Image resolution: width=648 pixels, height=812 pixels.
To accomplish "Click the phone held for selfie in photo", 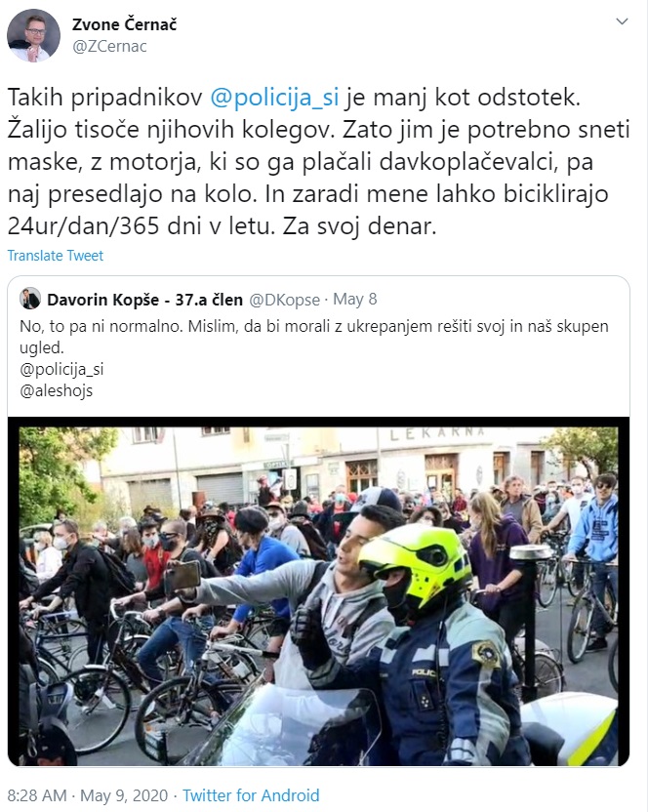I will [x=183, y=576].
